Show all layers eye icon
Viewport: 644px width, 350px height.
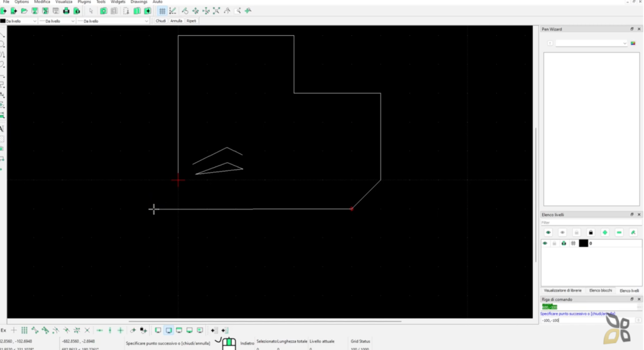coord(548,232)
